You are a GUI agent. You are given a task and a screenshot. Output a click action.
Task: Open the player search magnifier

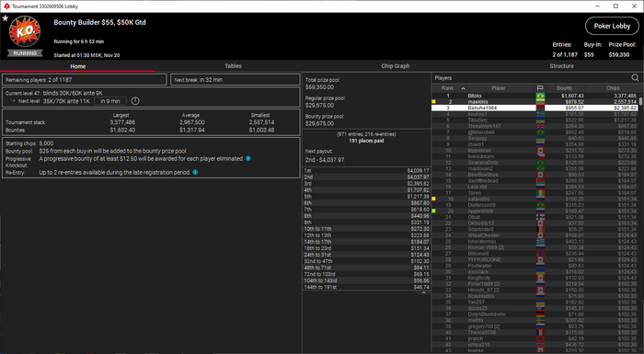pos(635,77)
